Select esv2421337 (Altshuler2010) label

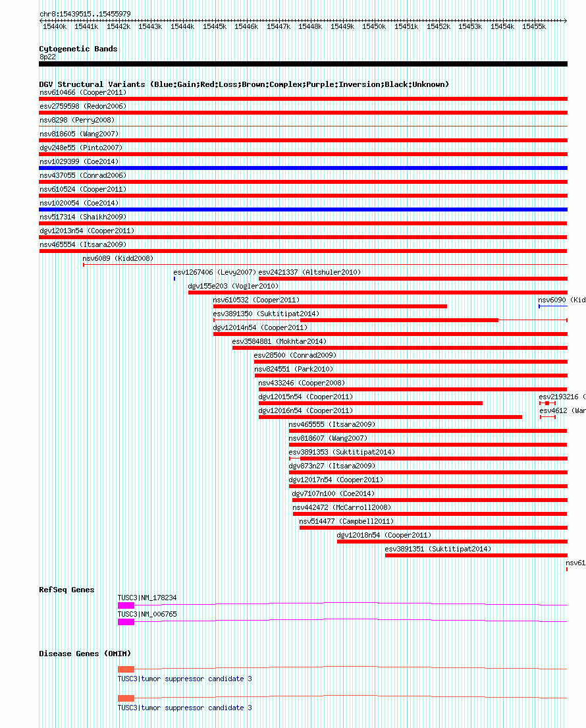pyautogui.click(x=309, y=273)
